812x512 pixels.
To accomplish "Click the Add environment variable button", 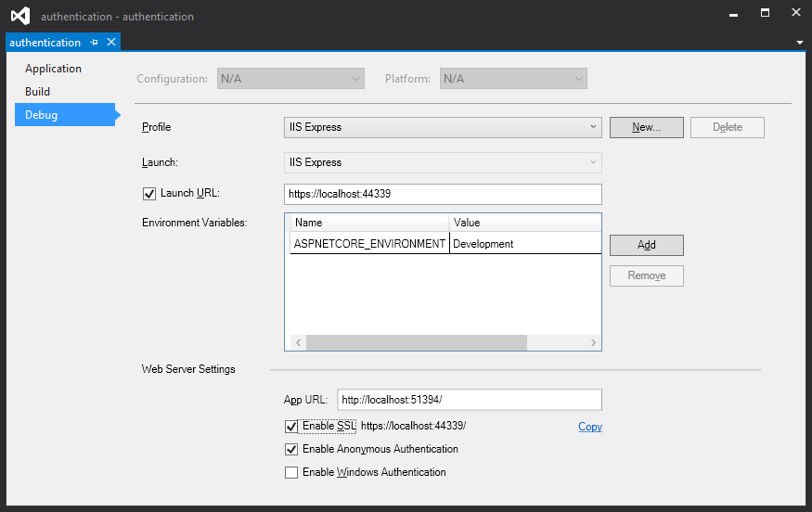I will [x=646, y=245].
